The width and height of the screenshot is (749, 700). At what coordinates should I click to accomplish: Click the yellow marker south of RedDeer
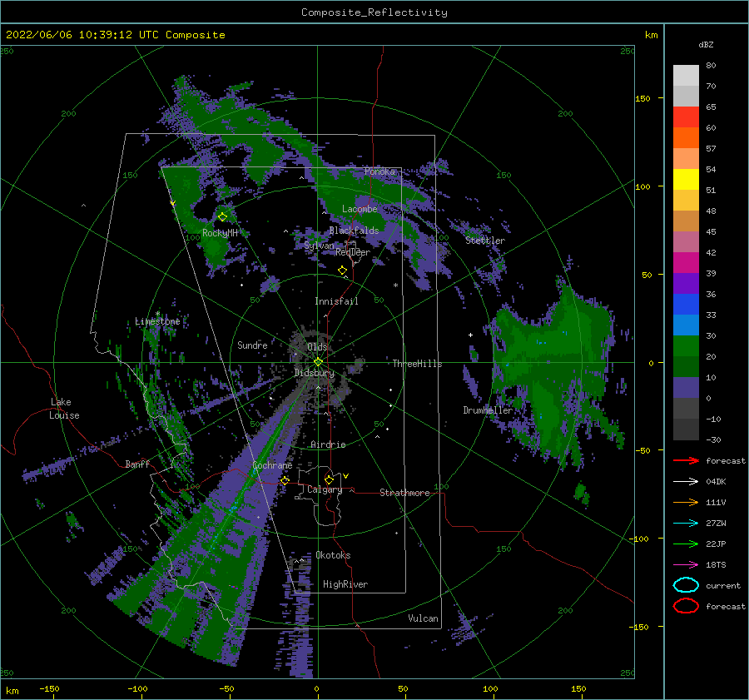(342, 271)
